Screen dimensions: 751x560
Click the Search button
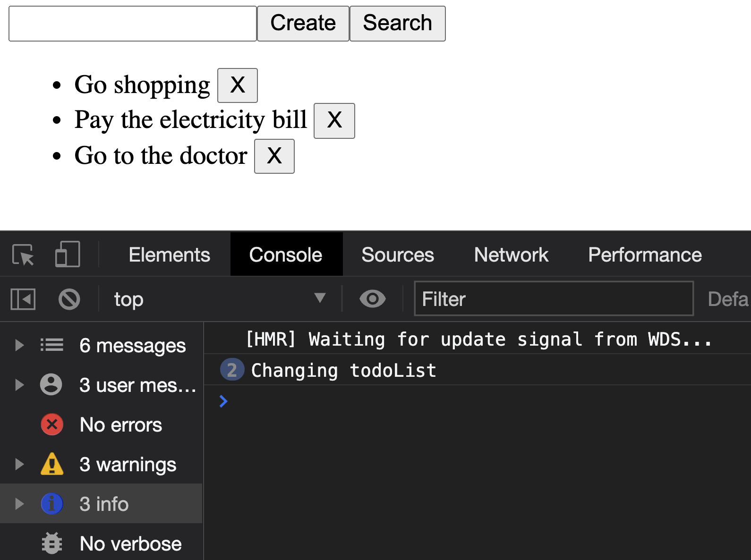pos(397,23)
